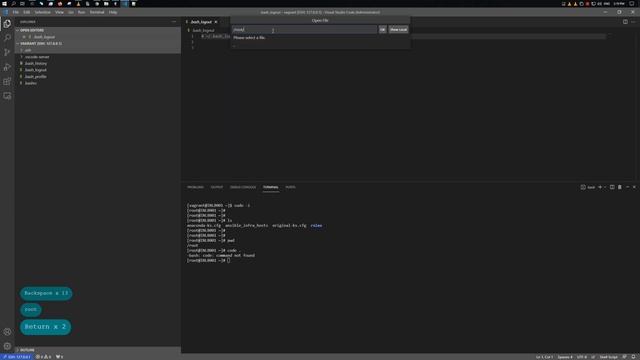Split the editor right

click(x=625, y=22)
